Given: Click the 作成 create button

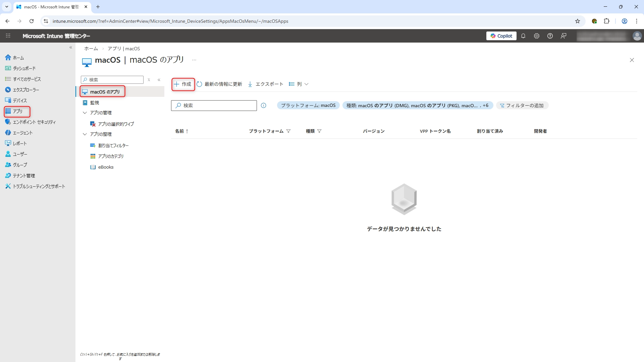Looking at the screenshot, I should [x=183, y=84].
